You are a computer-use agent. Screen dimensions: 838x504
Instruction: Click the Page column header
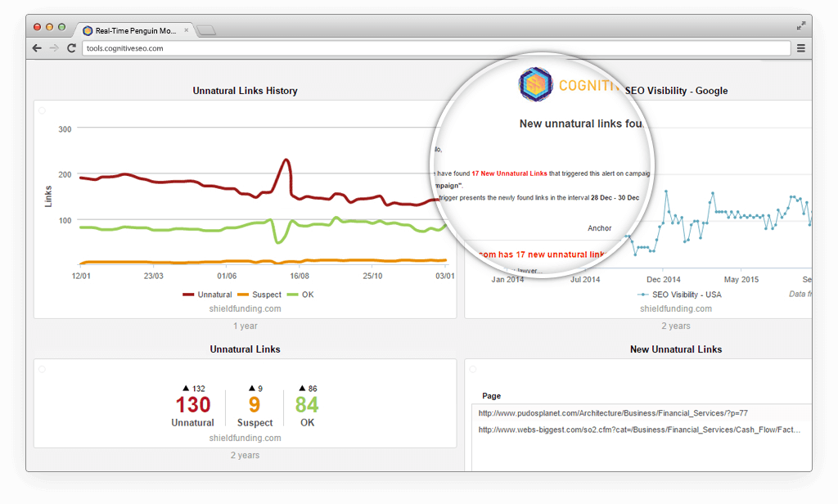tap(491, 396)
